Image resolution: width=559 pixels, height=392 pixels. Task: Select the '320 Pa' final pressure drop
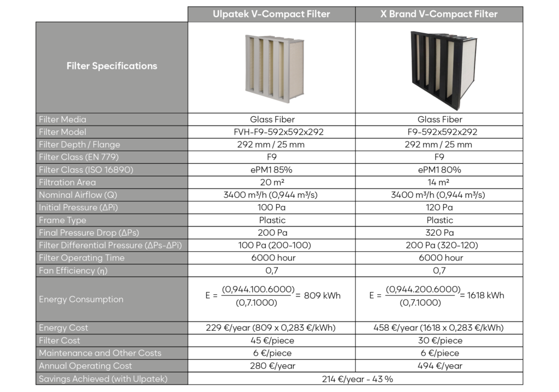[x=439, y=233]
